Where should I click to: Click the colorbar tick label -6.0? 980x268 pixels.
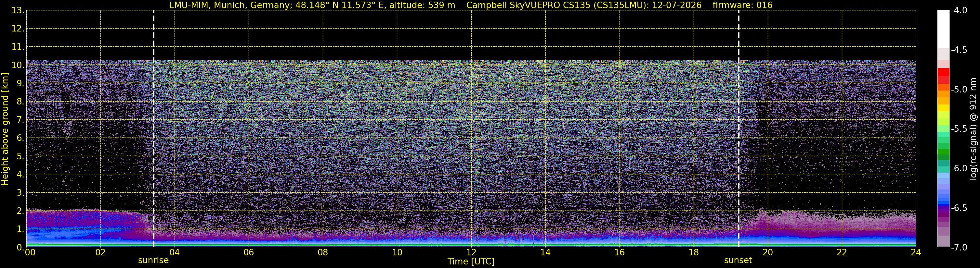tap(959, 168)
